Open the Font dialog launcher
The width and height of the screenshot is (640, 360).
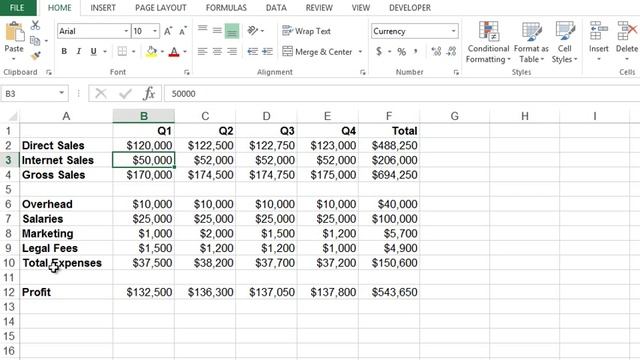click(x=187, y=72)
